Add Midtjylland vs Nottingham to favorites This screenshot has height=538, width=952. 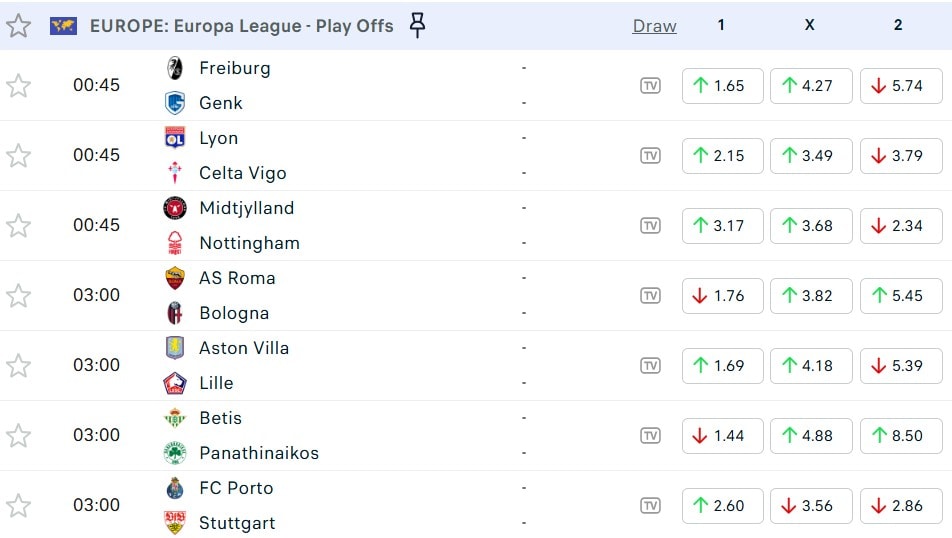point(19,226)
